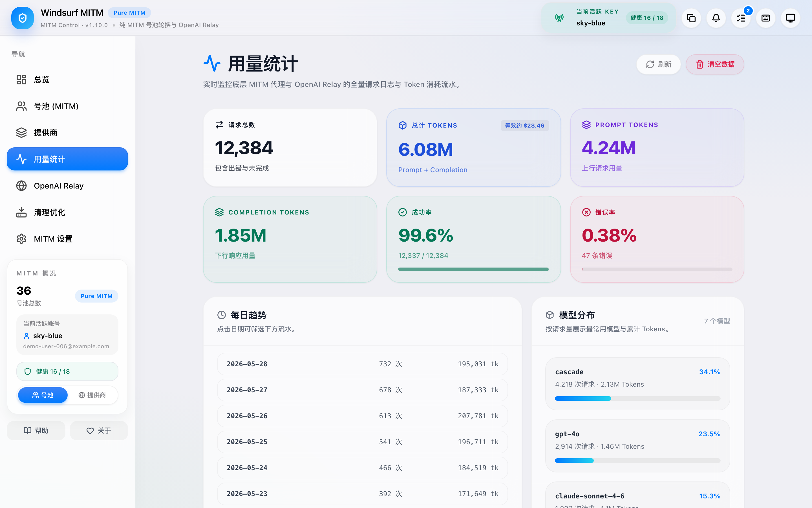Open the OpenAI Relay page
The width and height of the screenshot is (812, 508).
[x=67, y=186]
